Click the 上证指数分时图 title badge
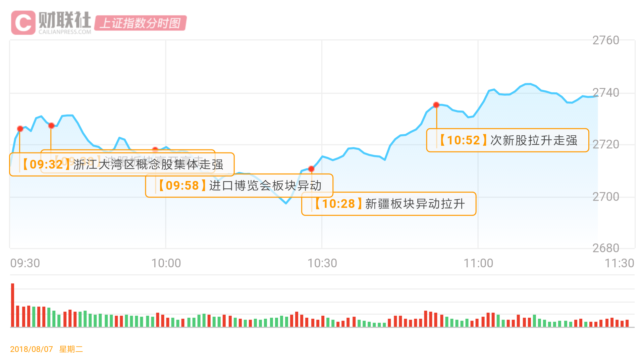This screenshot has width=644, height=360. pyautogui.click(x=140, y=23)
